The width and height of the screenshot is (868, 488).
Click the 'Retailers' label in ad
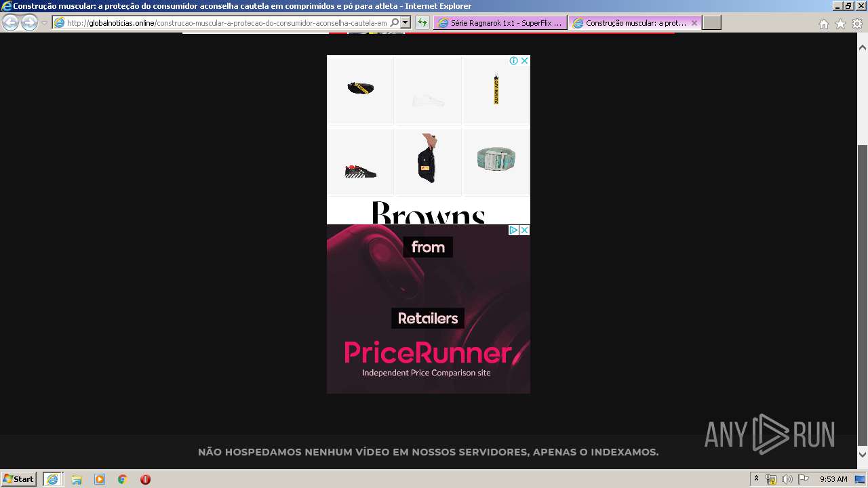click(428, 318)
